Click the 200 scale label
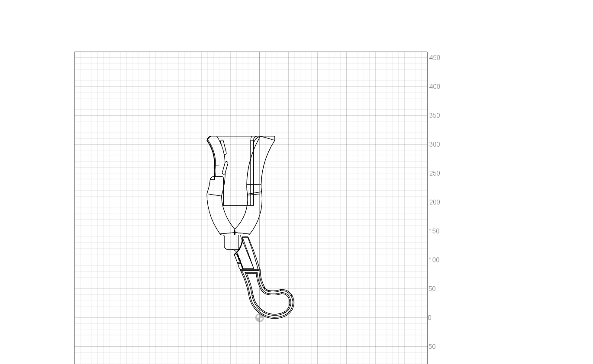Viewport: 593px width, 364px height. click(x=435, y=202)
